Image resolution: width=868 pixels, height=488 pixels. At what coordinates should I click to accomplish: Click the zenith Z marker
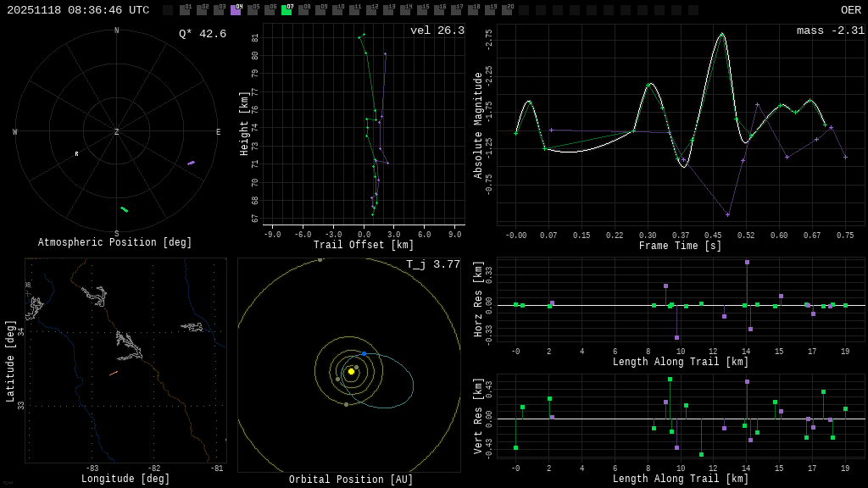coord(117,132)
